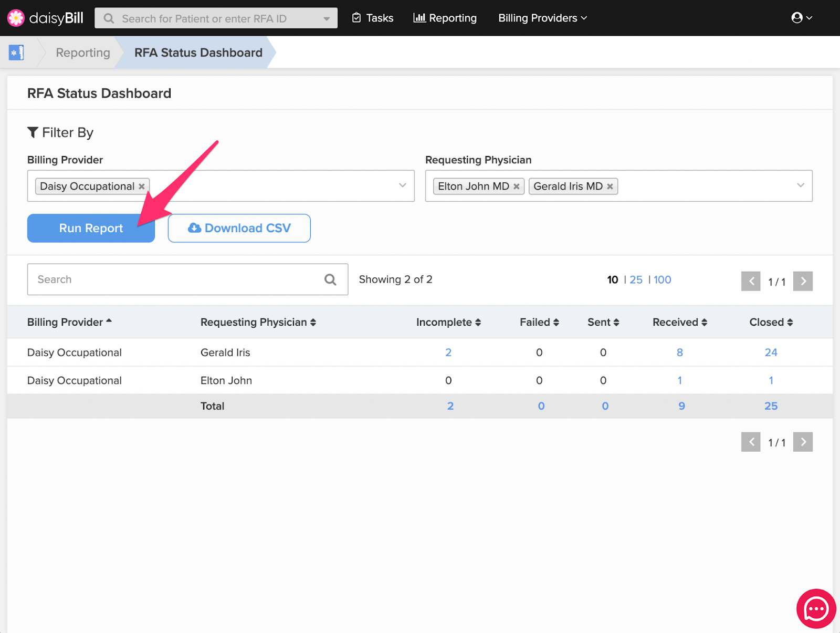Sort by the Requesting Physician column
Screen dimensions: 840x633
click(258, 322)
